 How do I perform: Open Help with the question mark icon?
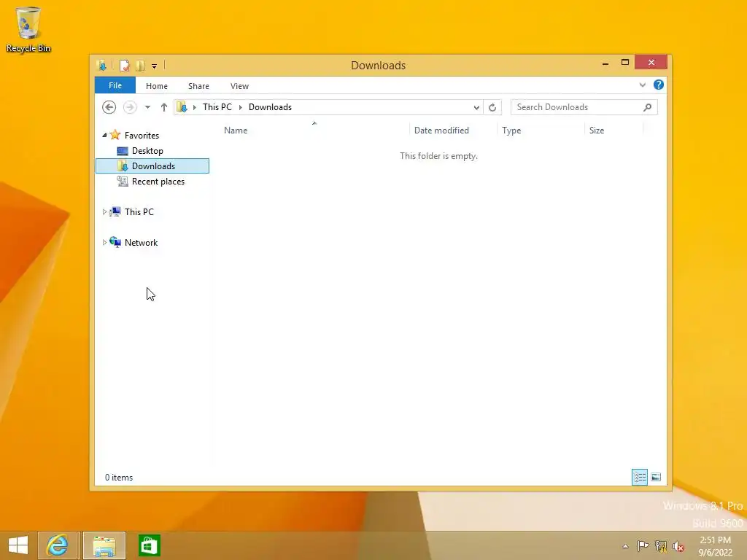(x=659, y=85)
